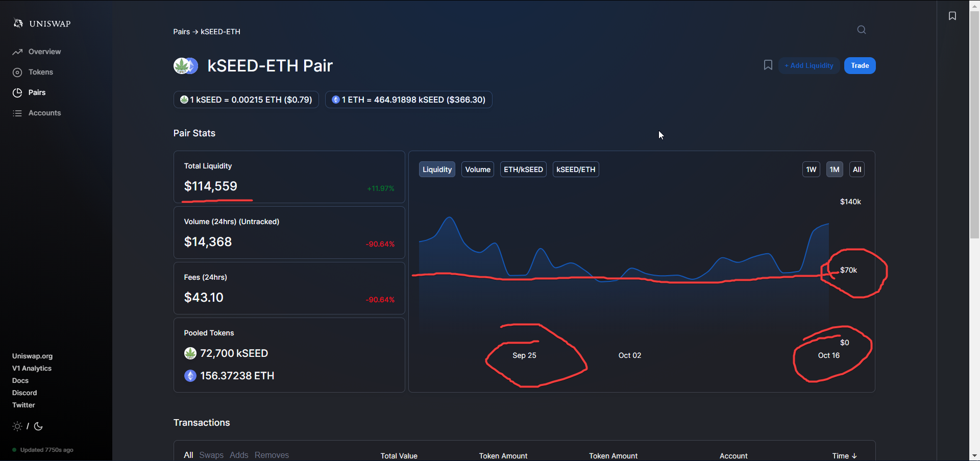Select the 1M time range
Viewport: 980px width, 461px height.
835,169
